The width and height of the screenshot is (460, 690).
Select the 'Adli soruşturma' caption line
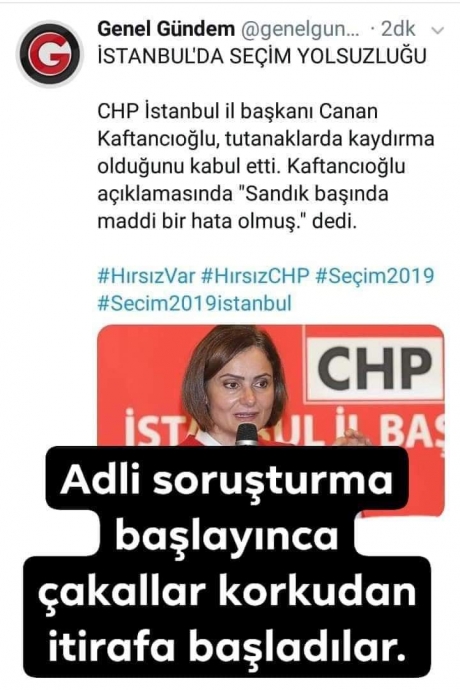(227, 479)
